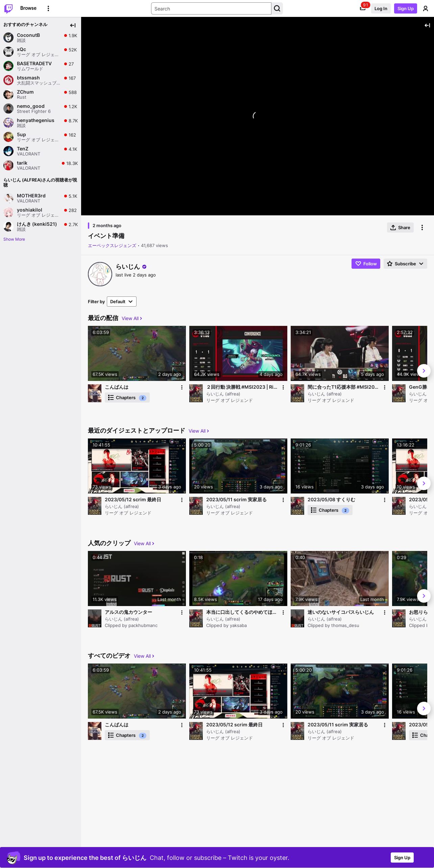The width and height of the screenshot is (434, 868).
Task: Show more recommended channels in the sidebar
Action: pos(14,239)
